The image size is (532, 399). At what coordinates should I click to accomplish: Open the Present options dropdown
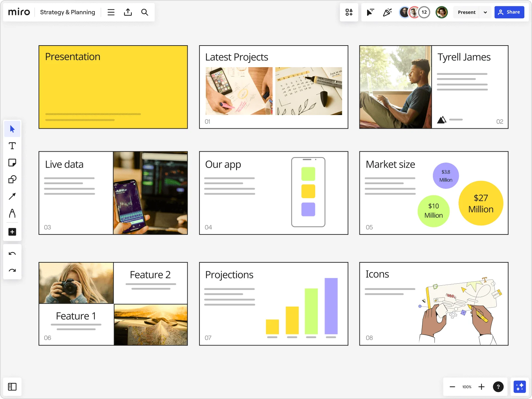click(x=485, y=12)
